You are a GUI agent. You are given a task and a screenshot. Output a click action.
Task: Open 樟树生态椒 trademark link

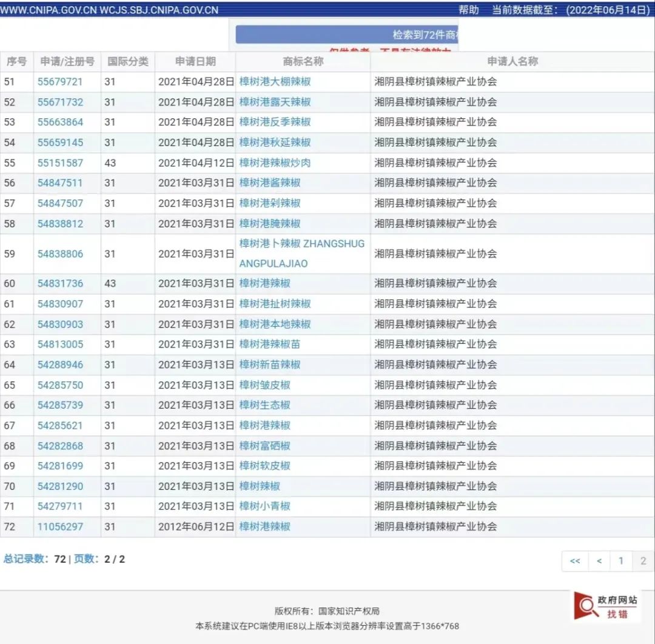[x=264, y=405]
